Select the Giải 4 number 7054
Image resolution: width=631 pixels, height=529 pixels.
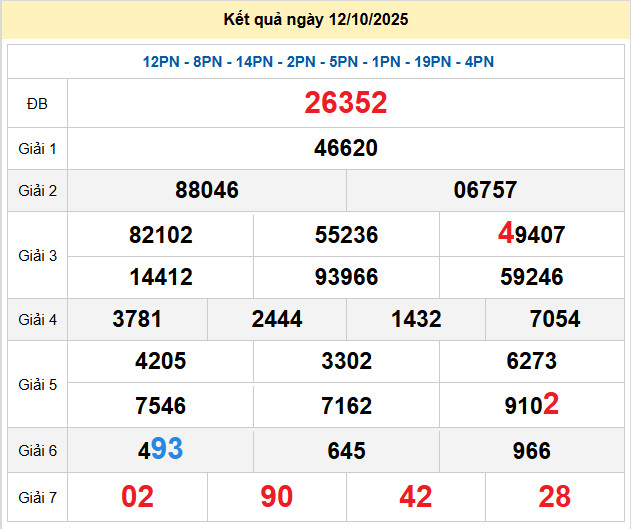[555, 319]
